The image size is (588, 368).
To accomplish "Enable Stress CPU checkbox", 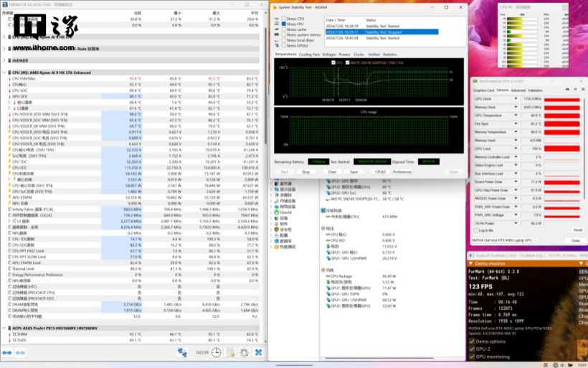I will click(x=283, y=18).
